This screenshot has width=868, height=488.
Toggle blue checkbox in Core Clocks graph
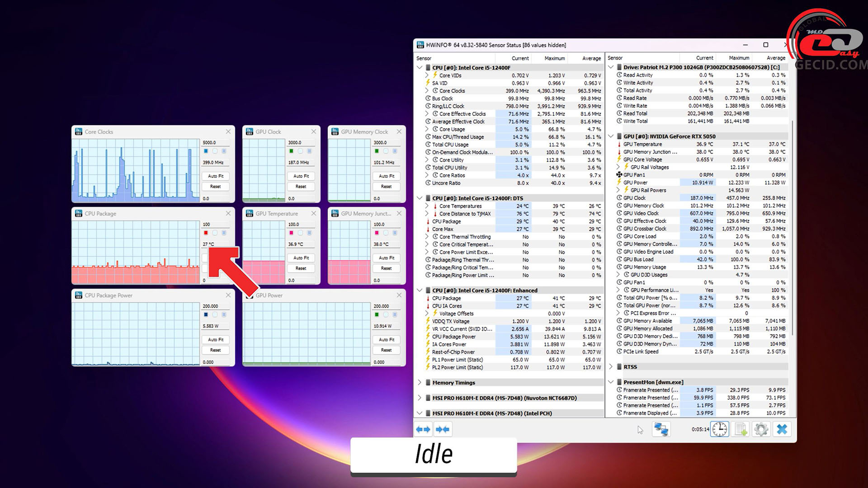[206, 151]
